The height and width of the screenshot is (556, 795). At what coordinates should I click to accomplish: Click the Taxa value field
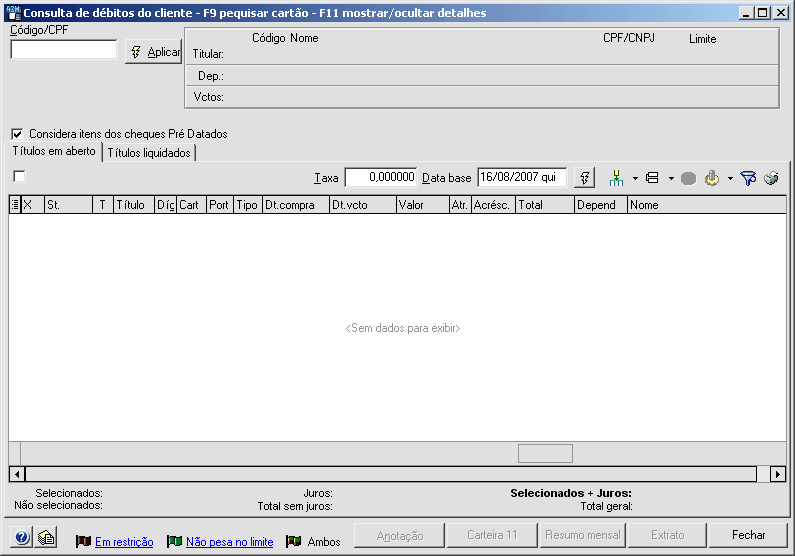tap(381, 177)
